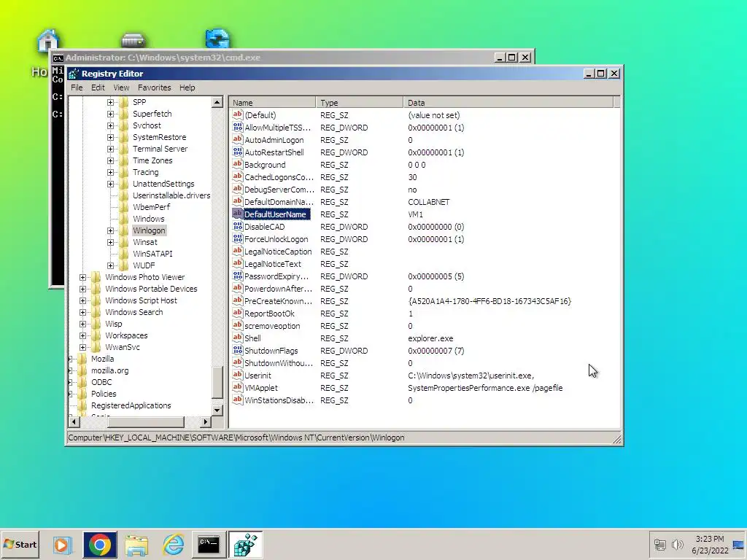
Task: Select the ReportBootOk value
Action: pos(269,314)
